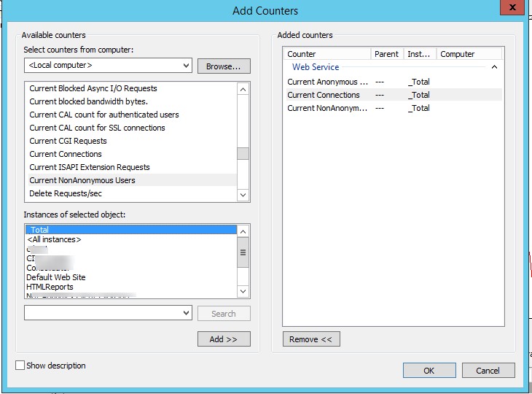Close the Add Counters dialog
This screenshot has width=532, height=394.
point(512,7)
